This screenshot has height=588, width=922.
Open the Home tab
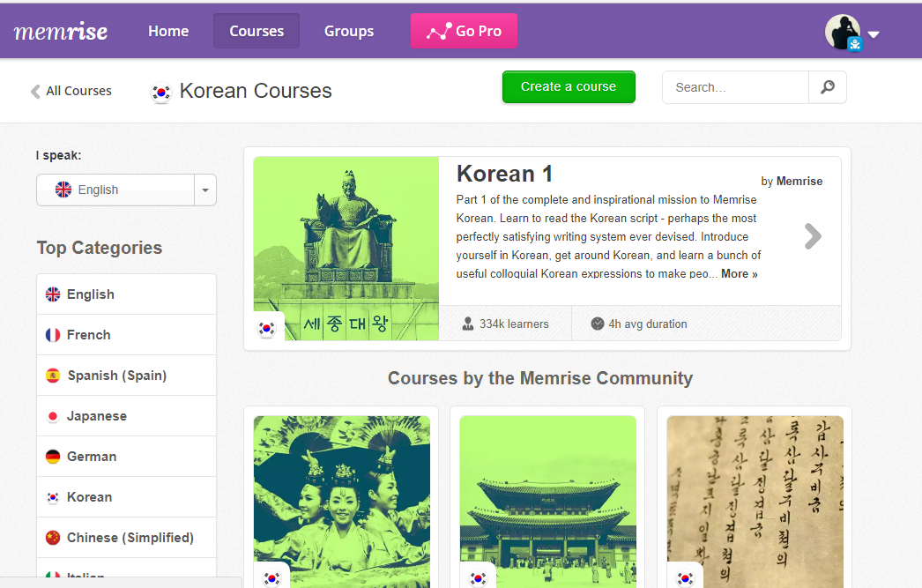(x=168, y=31)
